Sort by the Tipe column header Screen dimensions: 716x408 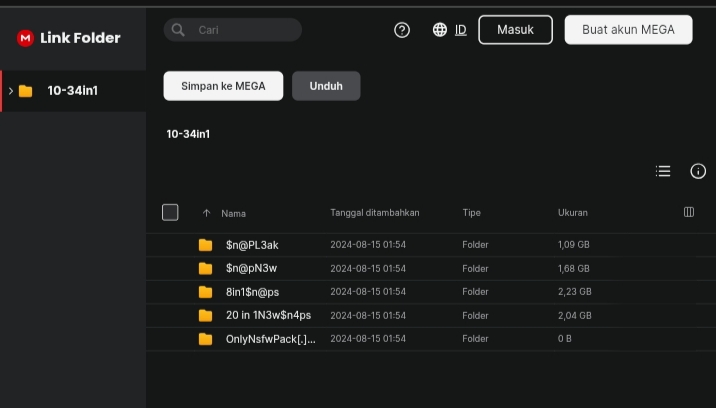471,213
